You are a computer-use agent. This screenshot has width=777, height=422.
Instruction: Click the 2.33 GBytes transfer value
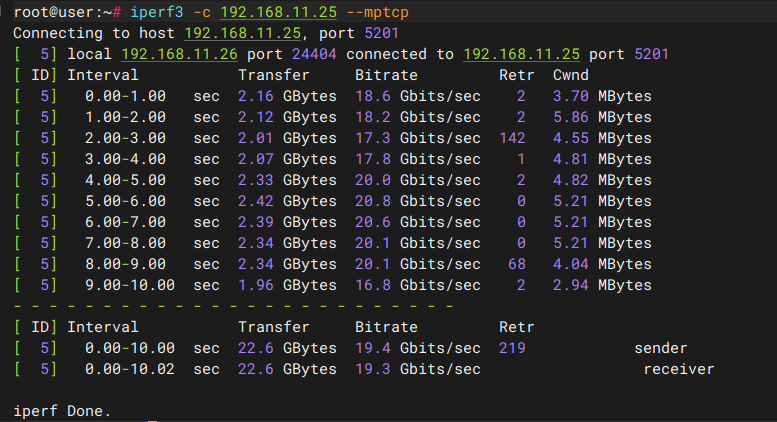tap(287, 180)
